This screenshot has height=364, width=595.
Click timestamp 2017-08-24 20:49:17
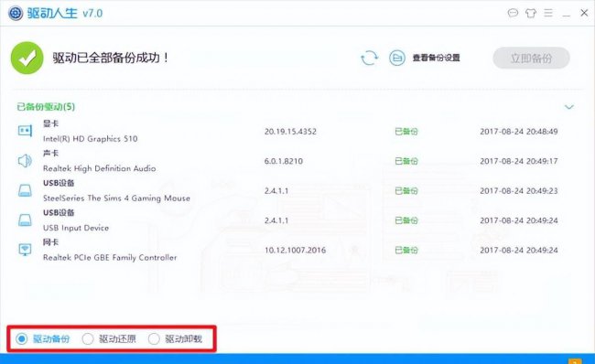coord(519,161)
